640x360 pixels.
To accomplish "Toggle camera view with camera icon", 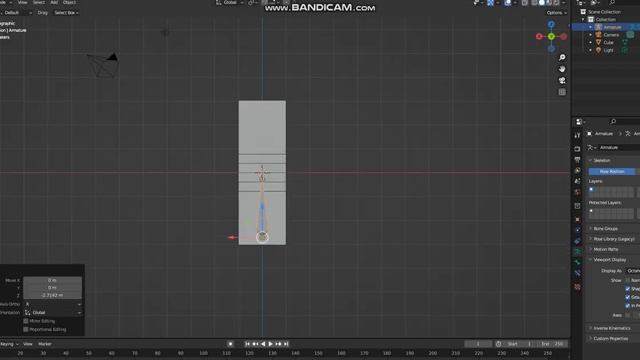I will click(562, 80).
